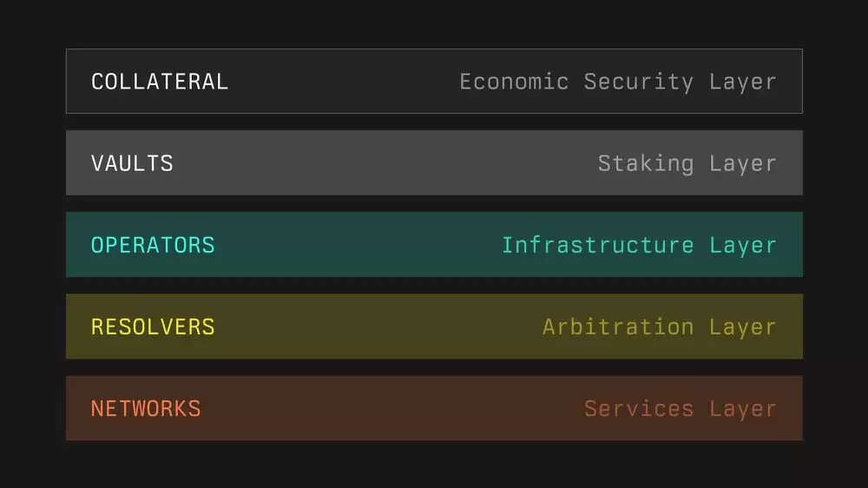This screenshot has height=488, width=868.
Task: Click "Layer" in the Vaults row
Action: pos(743,163)
